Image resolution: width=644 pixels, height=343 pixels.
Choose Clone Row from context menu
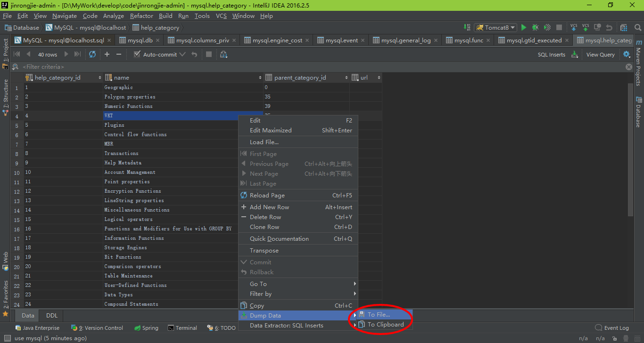coord(264,227)
